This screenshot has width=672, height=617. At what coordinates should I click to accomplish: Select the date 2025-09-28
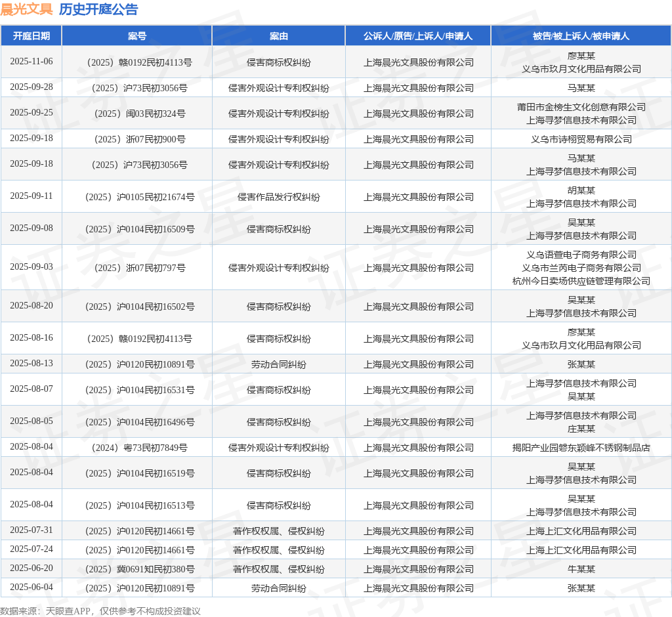click(x=31, y=87)
